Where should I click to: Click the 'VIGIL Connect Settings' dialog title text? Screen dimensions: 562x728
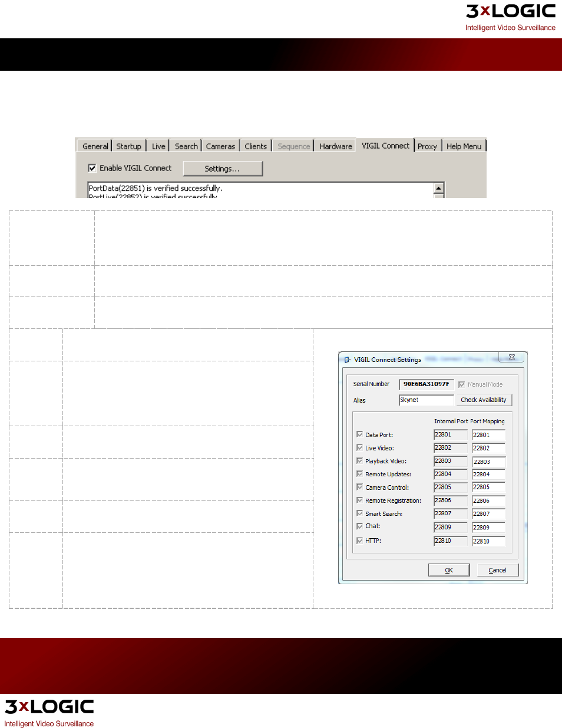tap(388, 360)
